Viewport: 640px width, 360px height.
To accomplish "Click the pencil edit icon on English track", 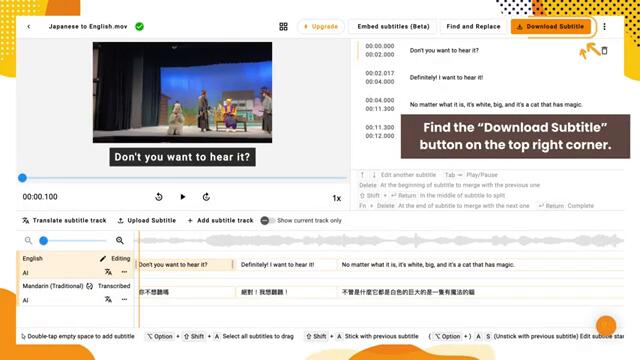I will 103,258.
